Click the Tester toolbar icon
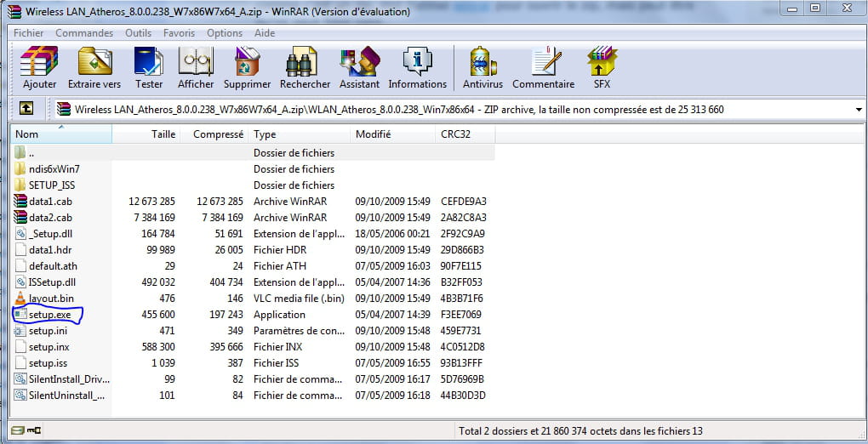 click(x=148, y=61)
